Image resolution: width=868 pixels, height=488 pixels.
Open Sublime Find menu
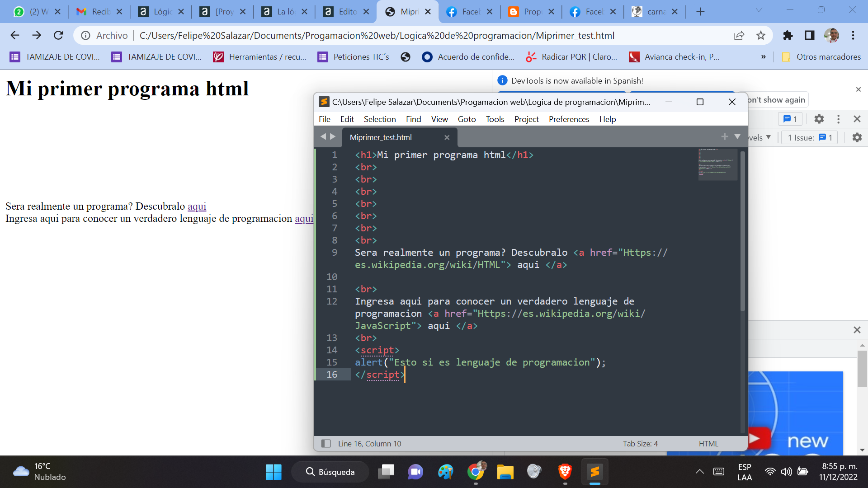(x=413, y=119)
